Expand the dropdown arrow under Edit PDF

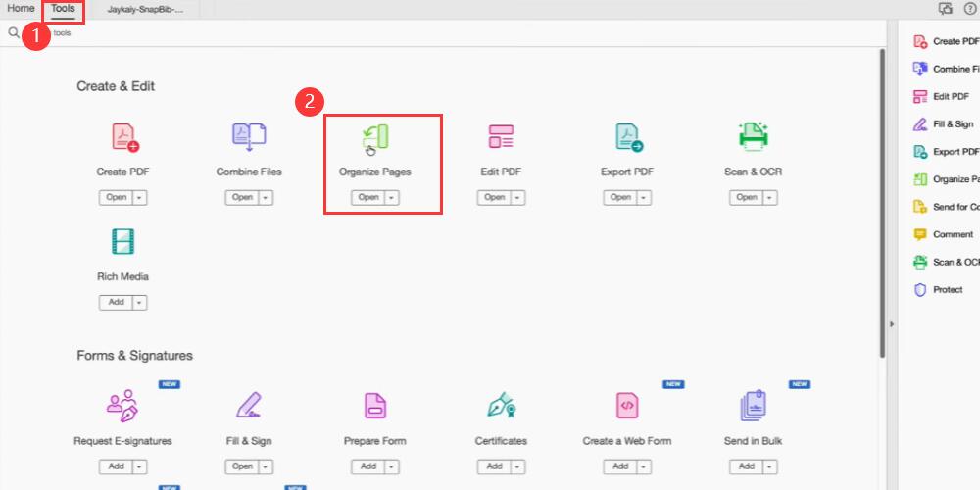518,198
